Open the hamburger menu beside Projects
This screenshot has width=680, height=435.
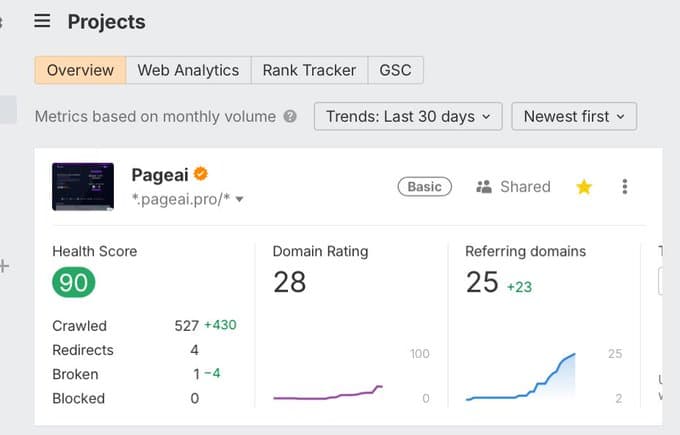(42, 21)
